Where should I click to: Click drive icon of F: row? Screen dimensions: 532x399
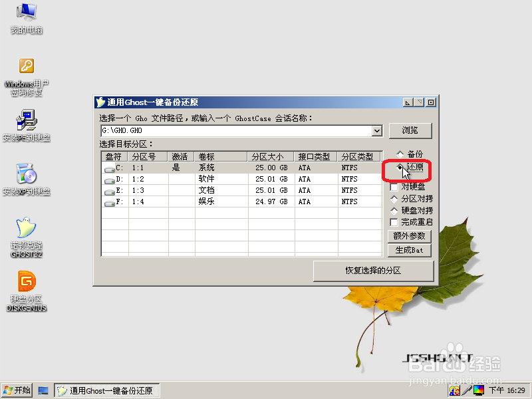[110, 203]
